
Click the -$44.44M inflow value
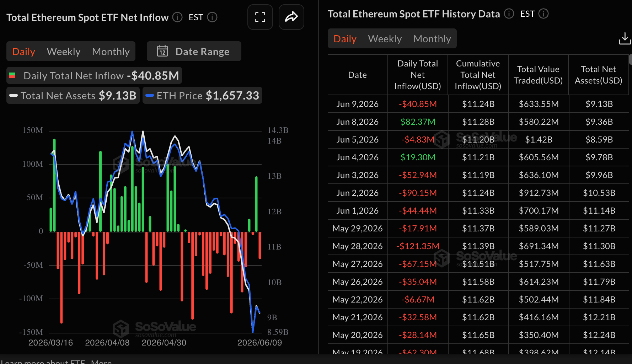(418, 210)
